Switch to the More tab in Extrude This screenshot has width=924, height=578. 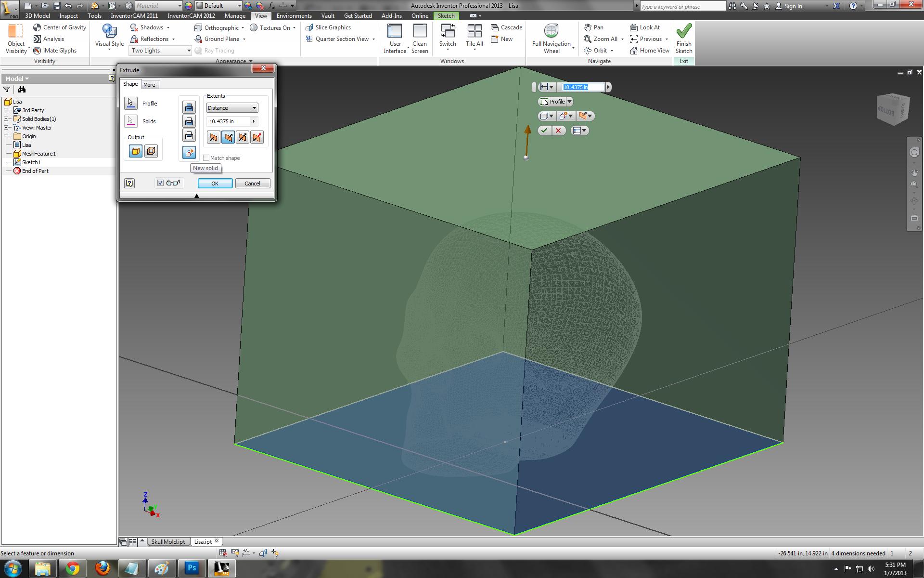(x=149, y=85)
